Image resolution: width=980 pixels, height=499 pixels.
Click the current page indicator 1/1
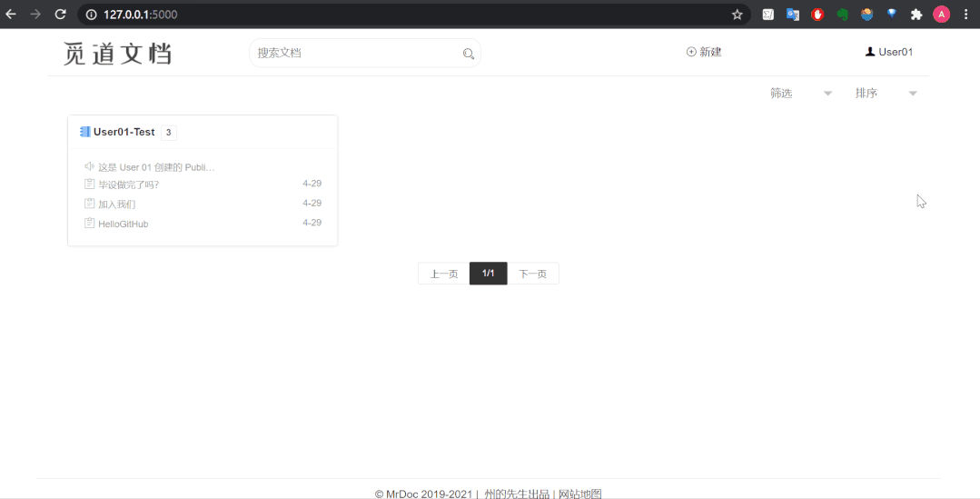coord(488,274)
